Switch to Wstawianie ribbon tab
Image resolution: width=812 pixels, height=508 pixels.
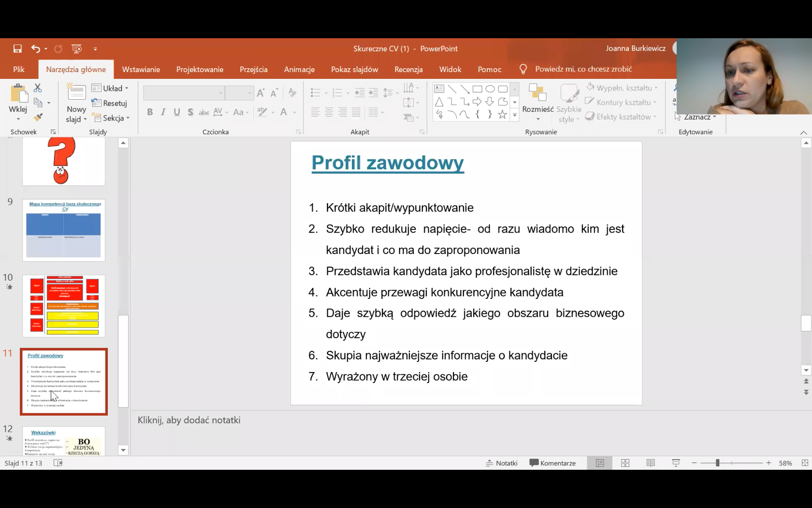(x=141, y=69)
